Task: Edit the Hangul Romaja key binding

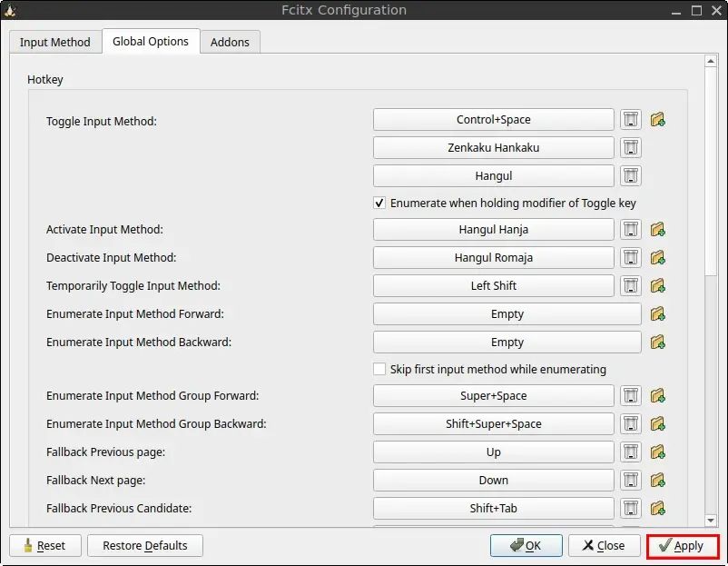Action: [494, 257]
